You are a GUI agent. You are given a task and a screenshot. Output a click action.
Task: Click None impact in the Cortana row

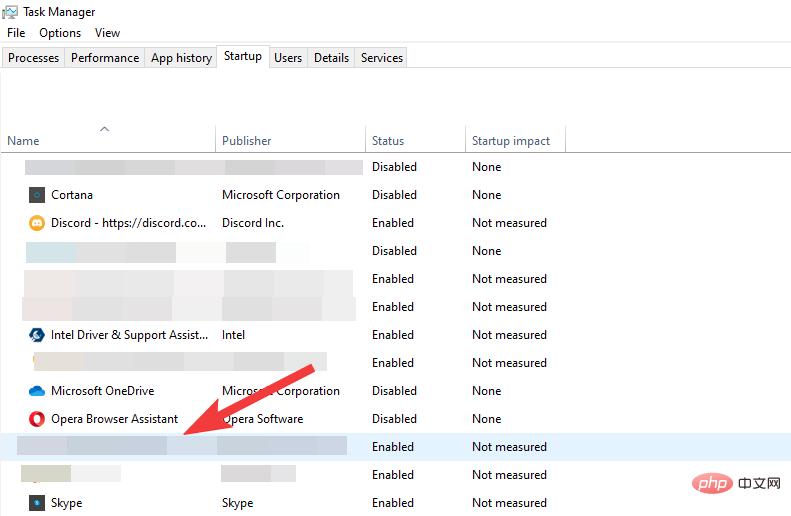pyautogui.click(x=486, y=195)
